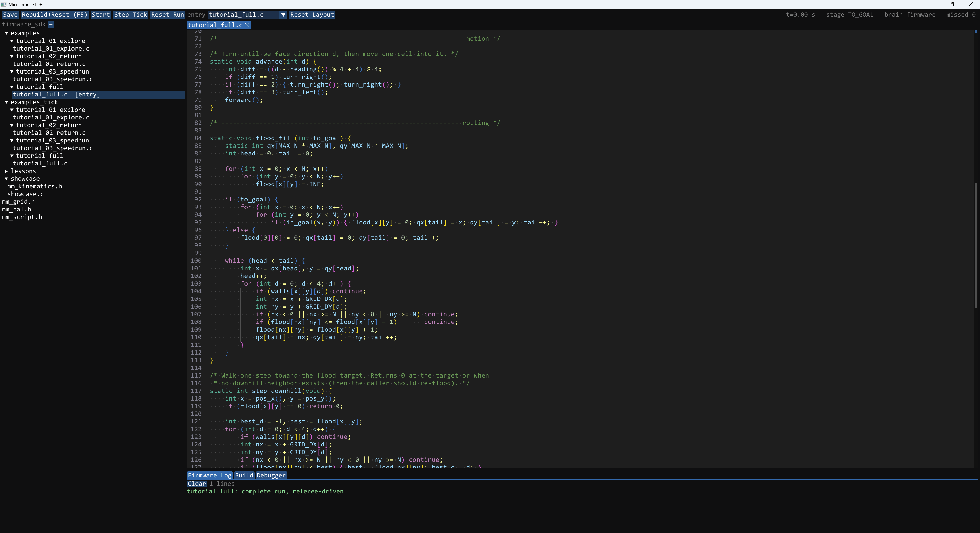Click line number 84 in gutter
The height and width of the screenshot is (533, 980).
(198, 138)
